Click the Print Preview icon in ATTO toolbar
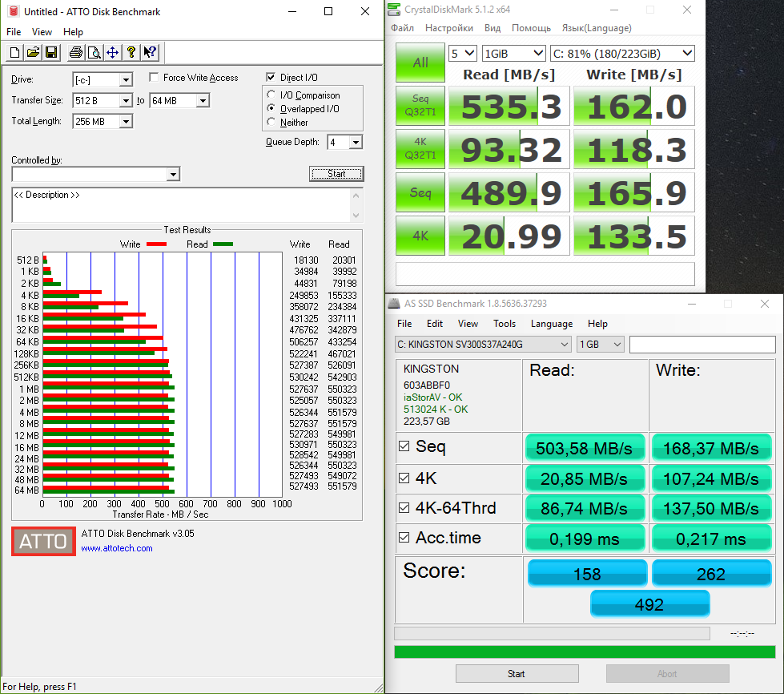Screen dimensions: 784x694 (94, 53)
